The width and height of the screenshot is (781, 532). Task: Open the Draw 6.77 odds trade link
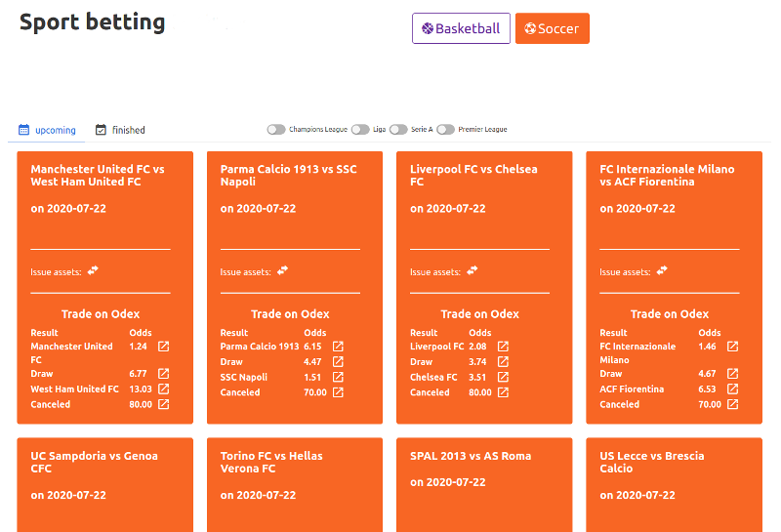(163, 374)
